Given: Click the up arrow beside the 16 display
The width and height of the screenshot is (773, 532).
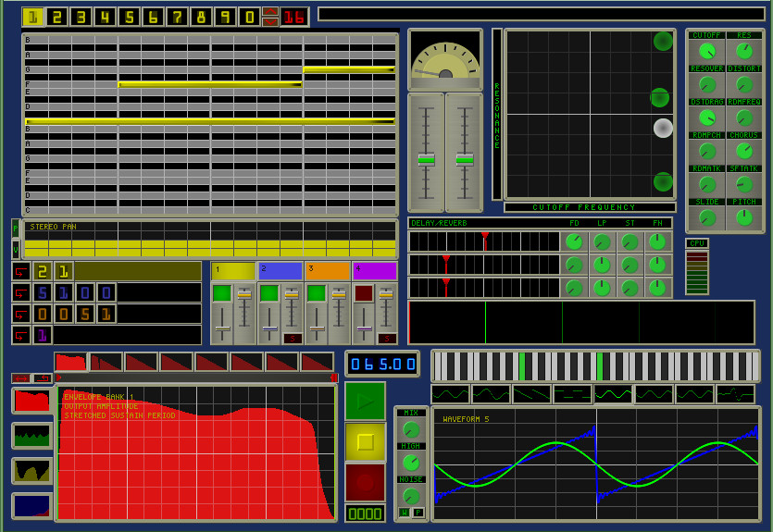Looking at the screenshot, I should tap(270, 12).
